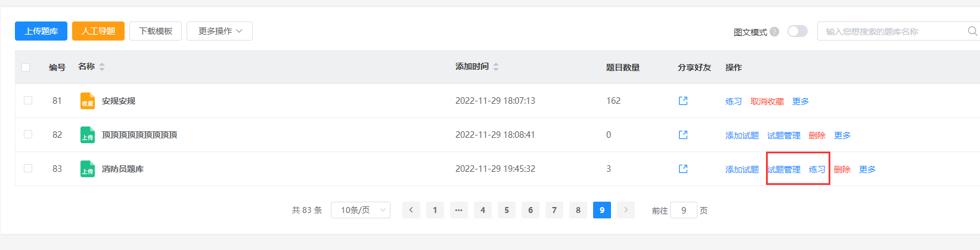Toggle the 图文模式 switch
Viewport: 980px width, 250px height.
[798, 31]
